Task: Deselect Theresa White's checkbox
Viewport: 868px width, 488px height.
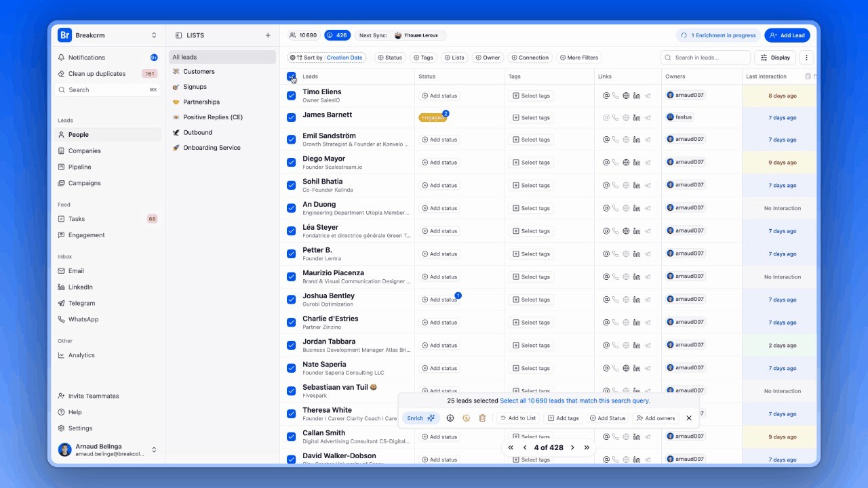Action: click(x=292, y=413)
